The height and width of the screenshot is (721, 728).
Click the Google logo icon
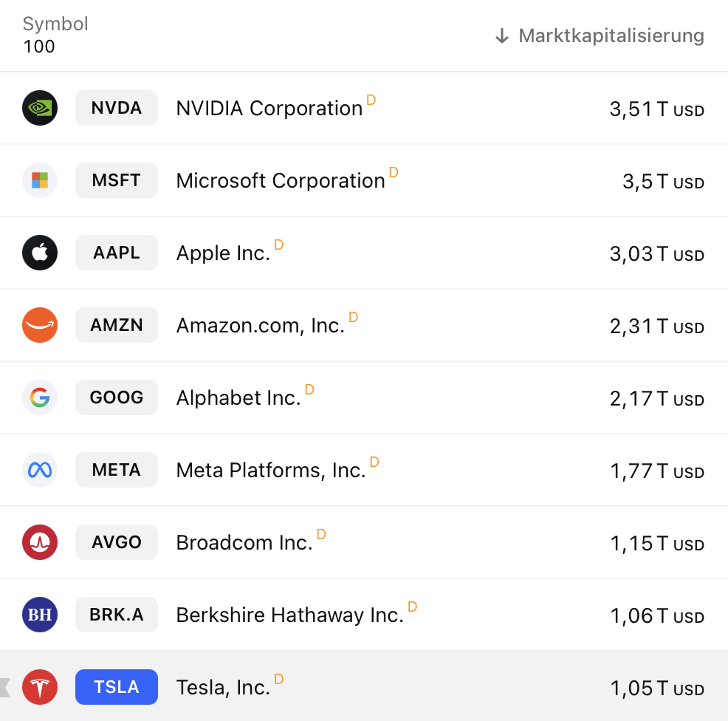pos(40,397)
